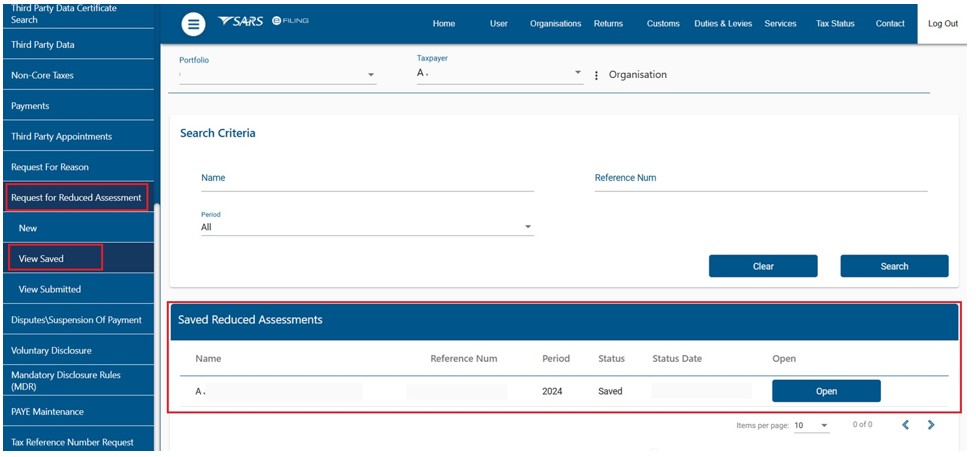Open the Returns menu

(x=608, y=24)
